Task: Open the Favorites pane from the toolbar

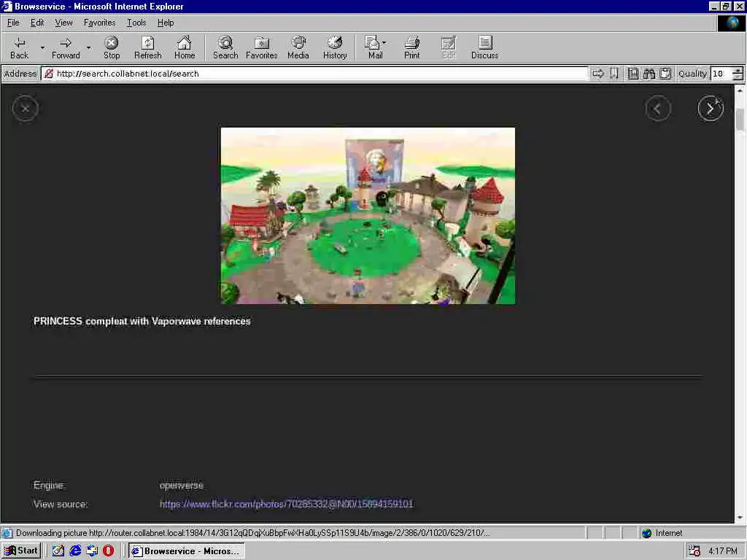Action: [262, 47]
